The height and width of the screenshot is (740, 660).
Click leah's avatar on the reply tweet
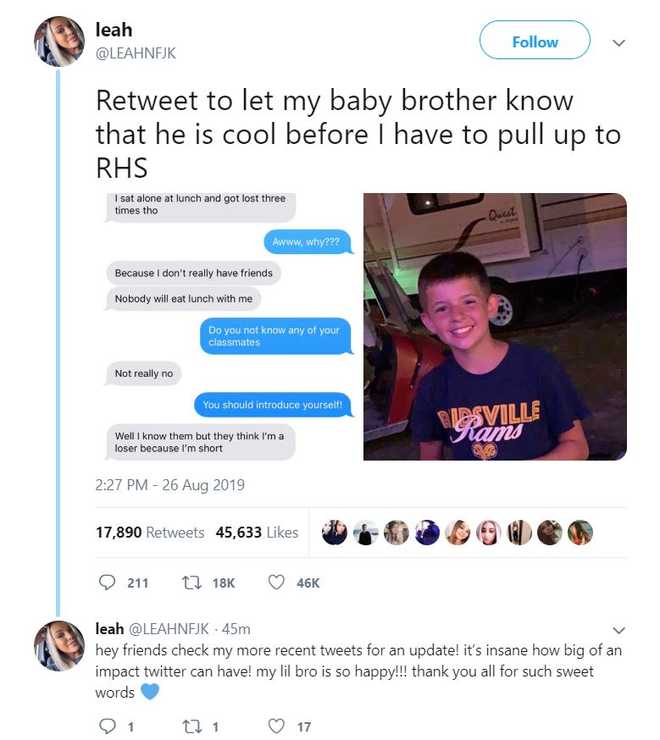[59, 646]
